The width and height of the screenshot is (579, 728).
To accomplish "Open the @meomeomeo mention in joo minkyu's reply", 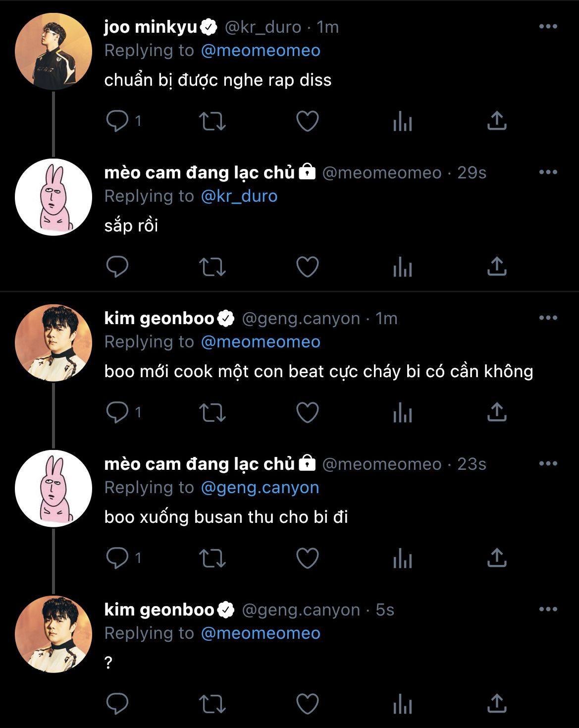I will [261, 51].
